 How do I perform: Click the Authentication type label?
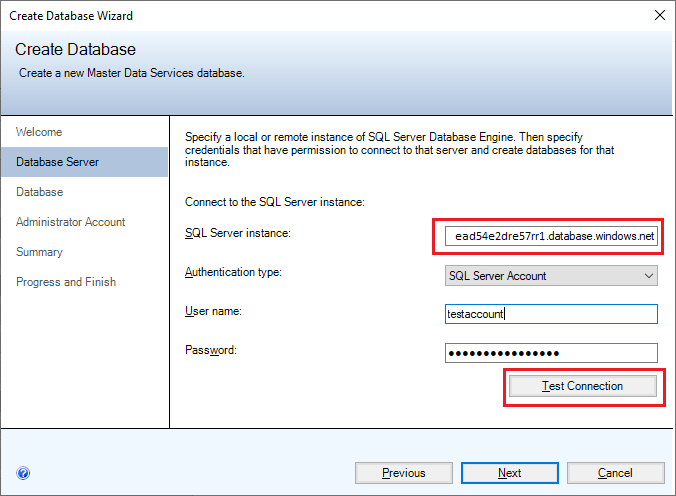233,272
